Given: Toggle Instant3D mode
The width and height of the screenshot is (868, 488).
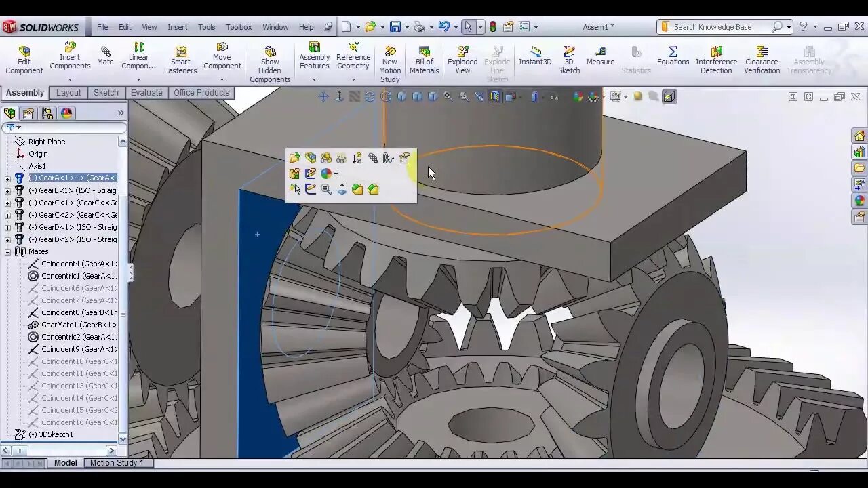Looking at the screenshot, I should point(535,56).
